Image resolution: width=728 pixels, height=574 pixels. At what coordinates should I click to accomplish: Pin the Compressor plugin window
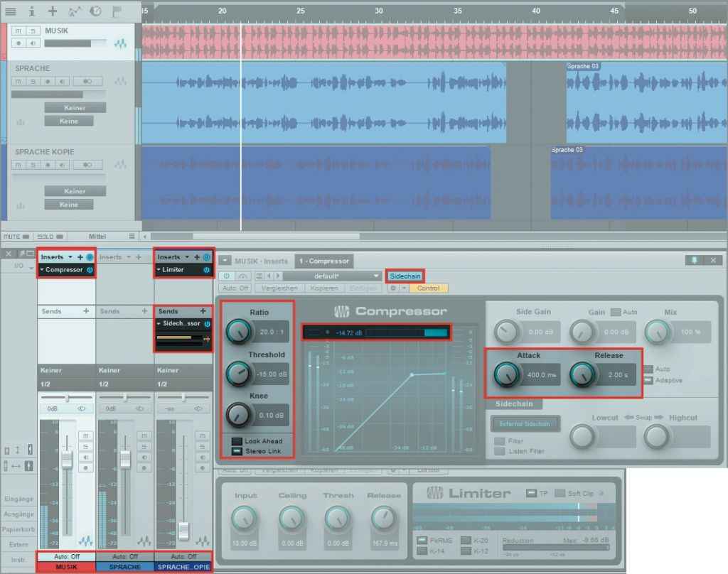(694, 260)
